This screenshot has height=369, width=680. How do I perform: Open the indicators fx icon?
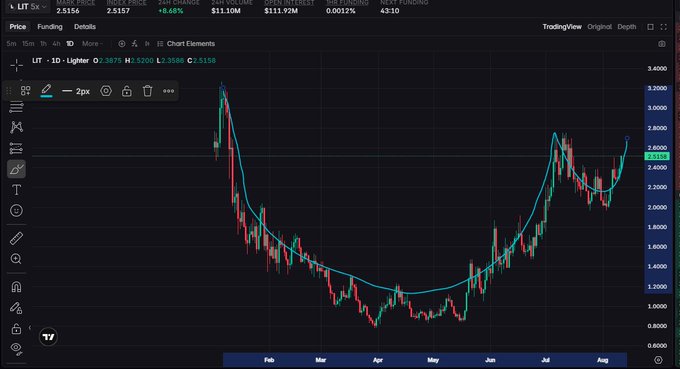134,44
